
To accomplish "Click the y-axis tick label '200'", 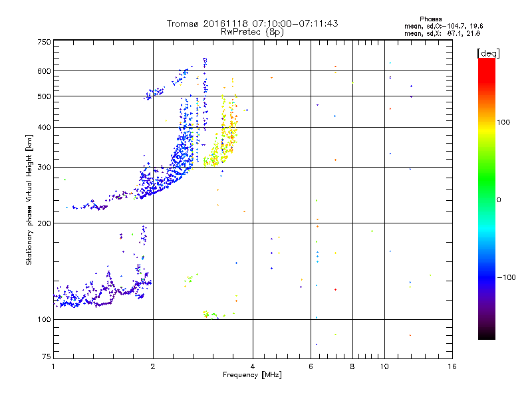I will tap(44, 223).
